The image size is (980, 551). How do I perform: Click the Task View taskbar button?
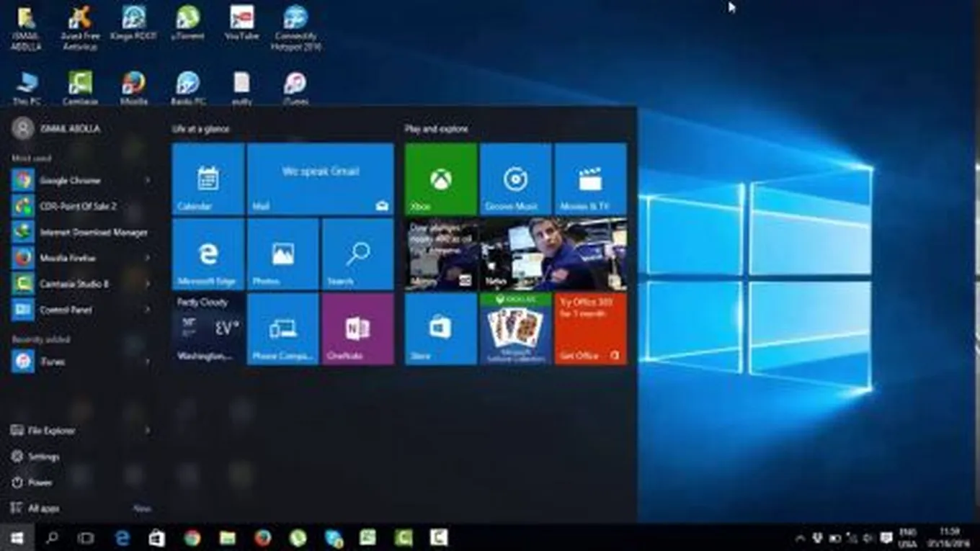coord(86,538)
